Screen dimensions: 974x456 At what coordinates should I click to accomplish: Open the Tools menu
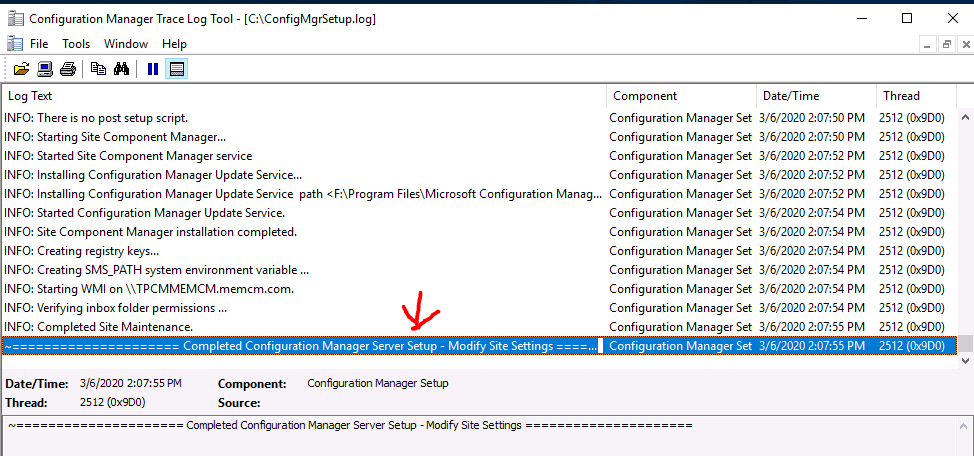[x=76, y=44]
